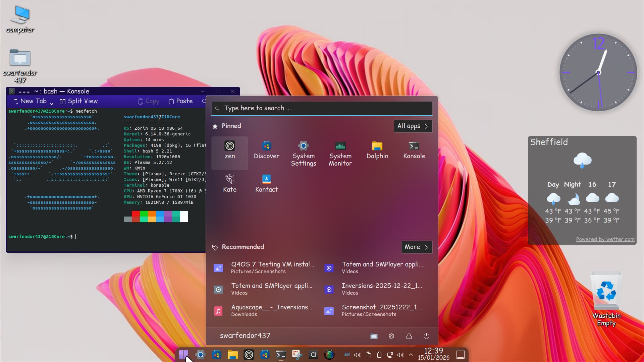Open Dolphin file manager from pinned apps
This screenshot has height=362, width=644.
[377, 150]
